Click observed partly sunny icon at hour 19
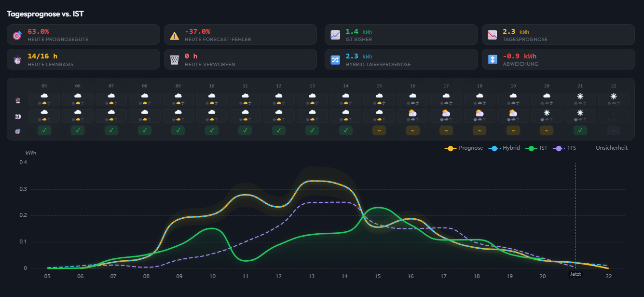 (x=513, y=113)
